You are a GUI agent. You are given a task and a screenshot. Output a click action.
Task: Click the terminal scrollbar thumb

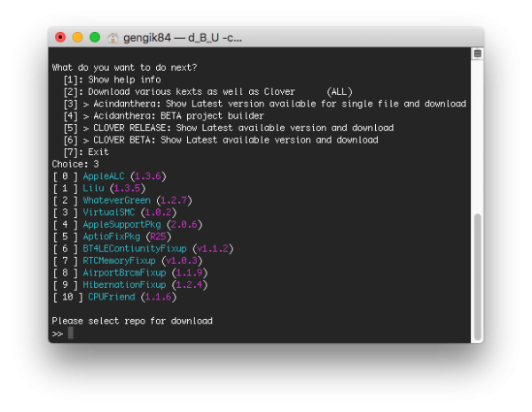pyautogui.click(x=477, y=275)
